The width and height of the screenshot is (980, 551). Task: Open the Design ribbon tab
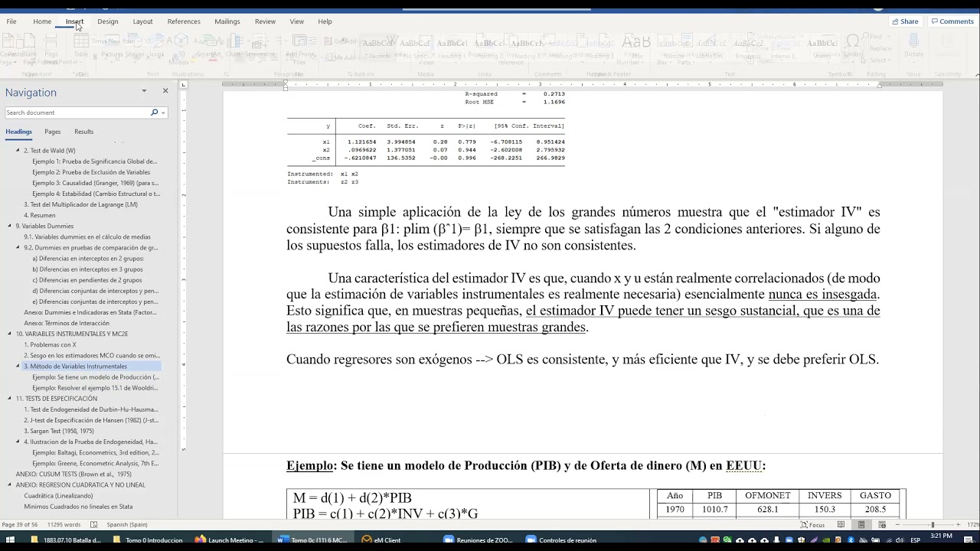(x=108, y=21)
